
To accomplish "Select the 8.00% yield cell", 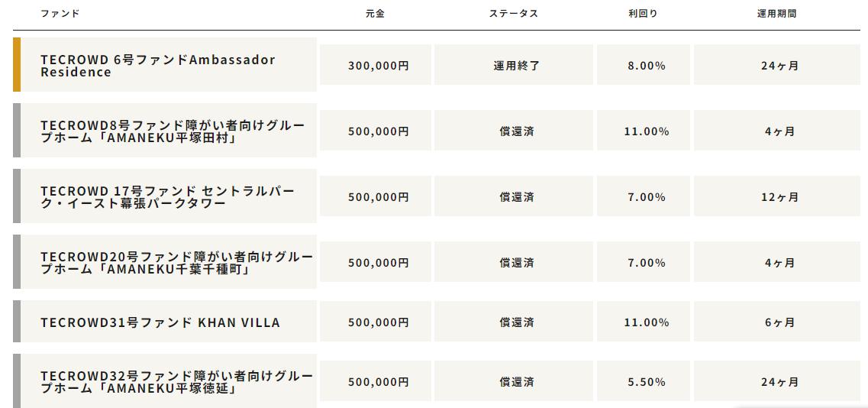I will [x=644, y=65].
